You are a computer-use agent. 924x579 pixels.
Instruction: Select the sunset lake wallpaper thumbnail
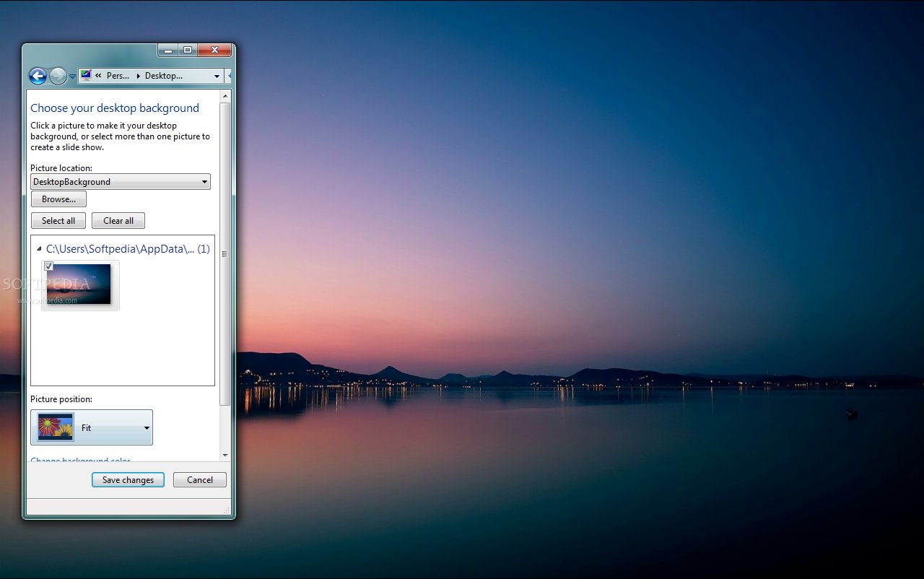click(79, 284)
